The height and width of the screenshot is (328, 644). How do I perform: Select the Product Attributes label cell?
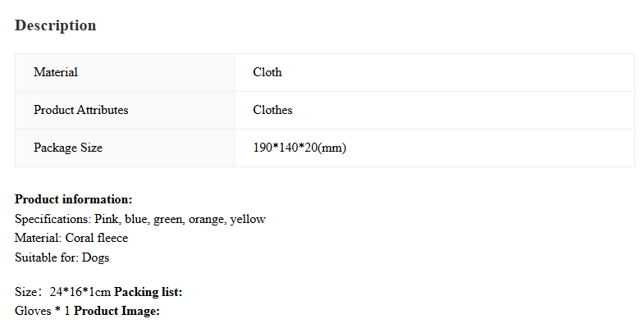click(125, 111)
